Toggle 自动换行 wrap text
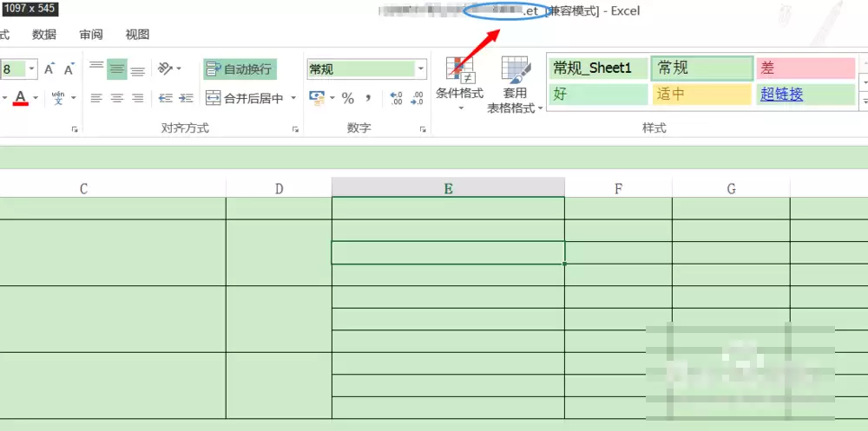Screen dimensions: 868x431 240,69
